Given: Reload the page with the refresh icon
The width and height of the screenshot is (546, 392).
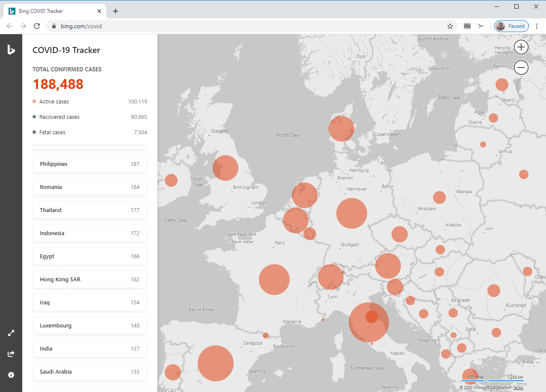Looking at the screenshot, I should coord(37,26).
